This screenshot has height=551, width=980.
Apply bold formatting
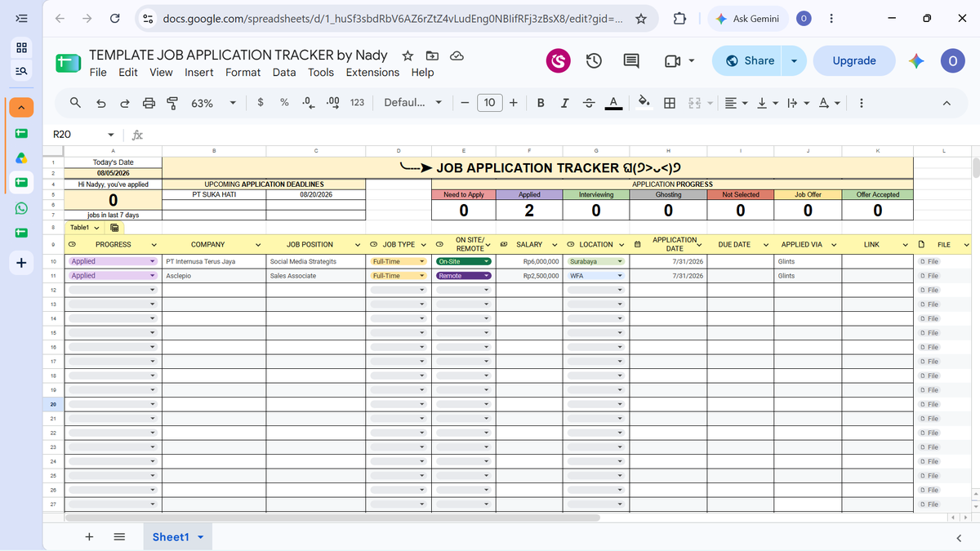coord(541,103)
